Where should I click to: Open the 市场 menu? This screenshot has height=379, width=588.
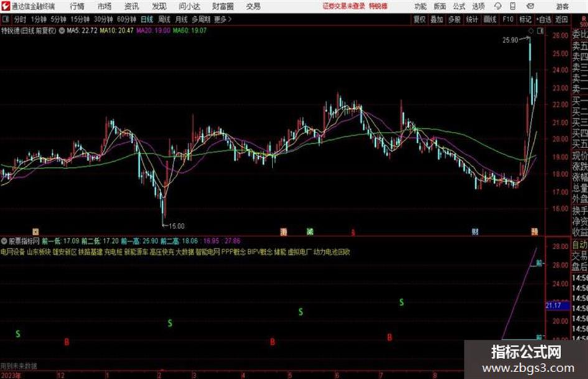point(105,6)
